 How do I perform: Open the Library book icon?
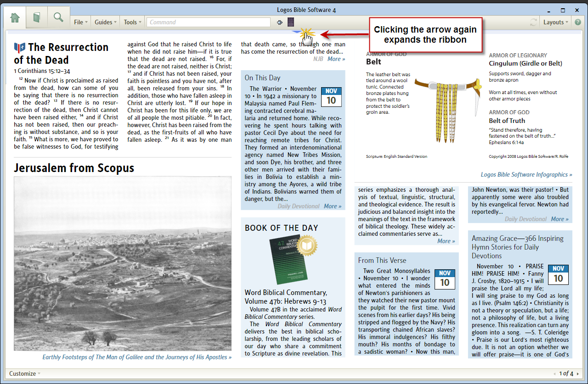(37, 17)
